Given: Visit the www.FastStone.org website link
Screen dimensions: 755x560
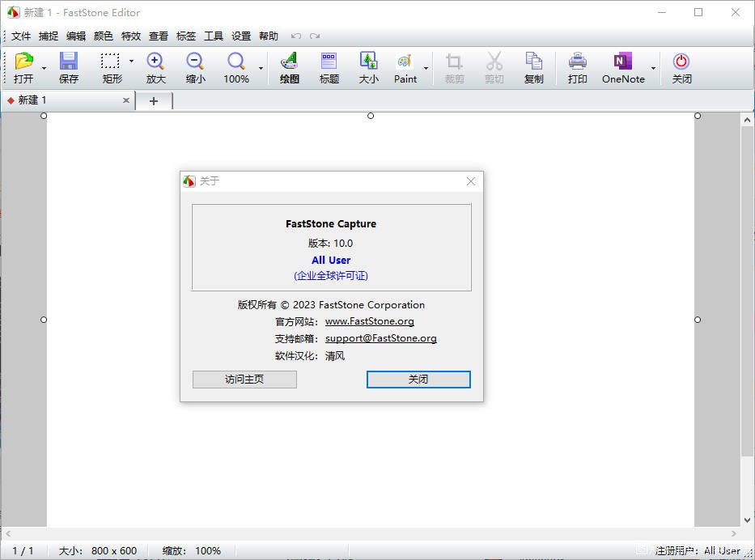Looking at the screenshot, I should coord(369,321).
